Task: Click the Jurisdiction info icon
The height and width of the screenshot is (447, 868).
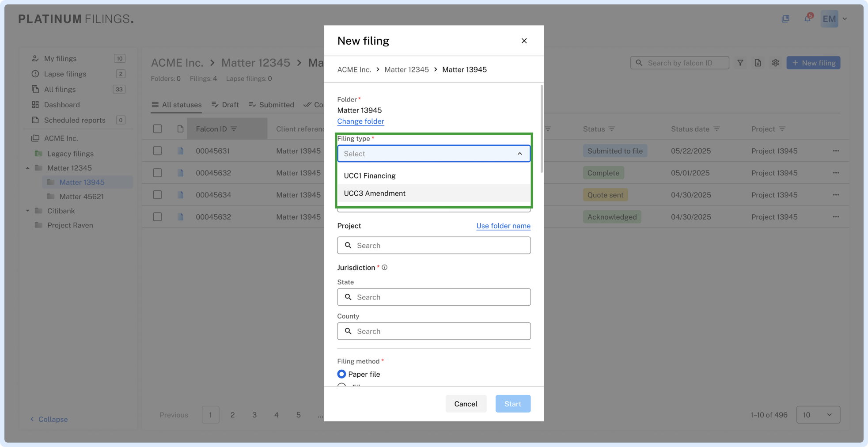Action: [x=385, y=267]
